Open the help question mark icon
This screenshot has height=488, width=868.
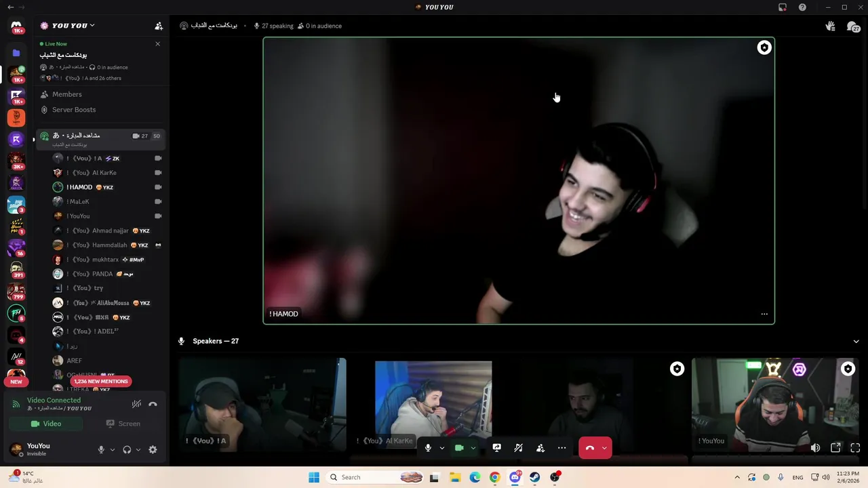(803, 7)
